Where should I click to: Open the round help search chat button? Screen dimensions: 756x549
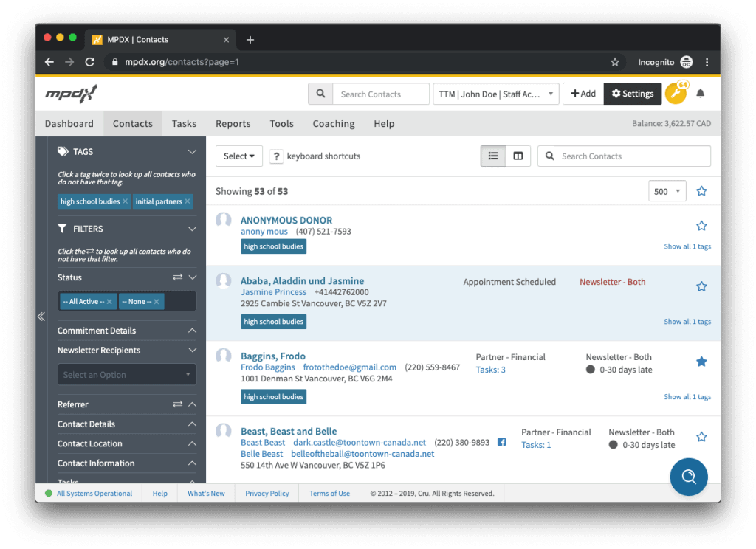point(689,477)
